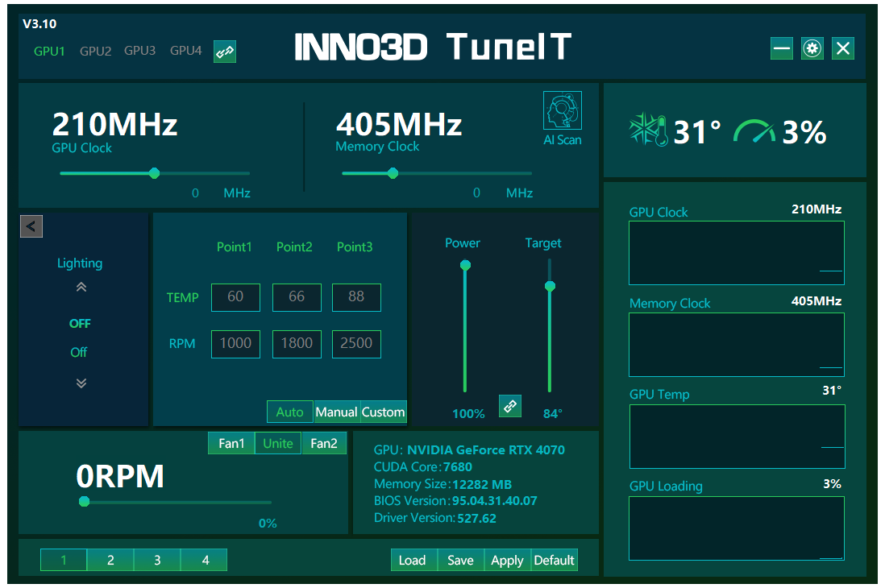The height and width of the screenshot is (588, 885).
Task: Select Fan1 control
Action: point(231,444)
